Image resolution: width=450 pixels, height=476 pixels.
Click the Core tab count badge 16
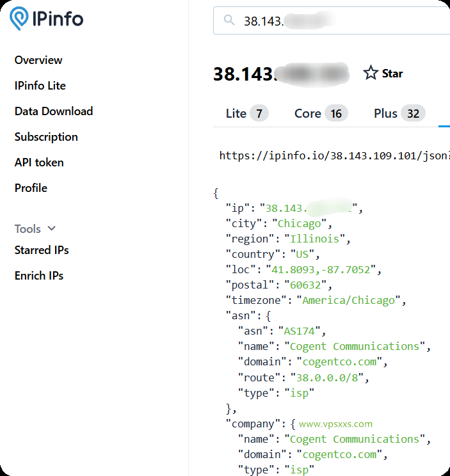(336, 113)
